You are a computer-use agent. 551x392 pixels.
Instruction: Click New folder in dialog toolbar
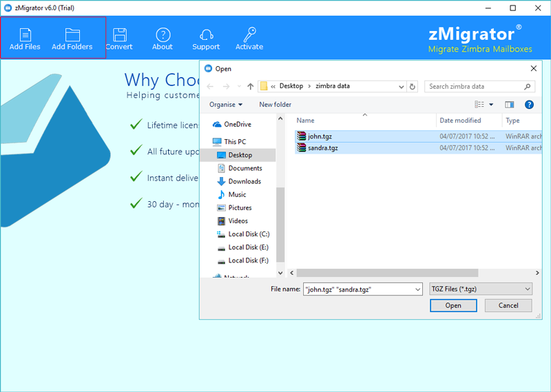click(x=275, y=105)
